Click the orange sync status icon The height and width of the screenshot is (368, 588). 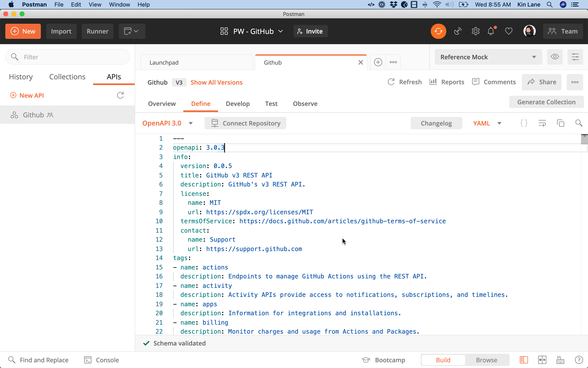[x=438, y=31]
